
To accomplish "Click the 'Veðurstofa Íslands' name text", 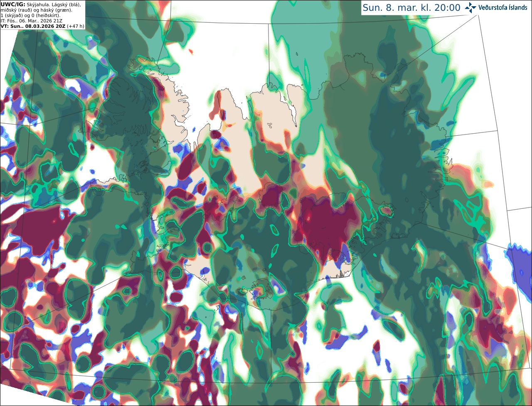I will tap(503, 7).
